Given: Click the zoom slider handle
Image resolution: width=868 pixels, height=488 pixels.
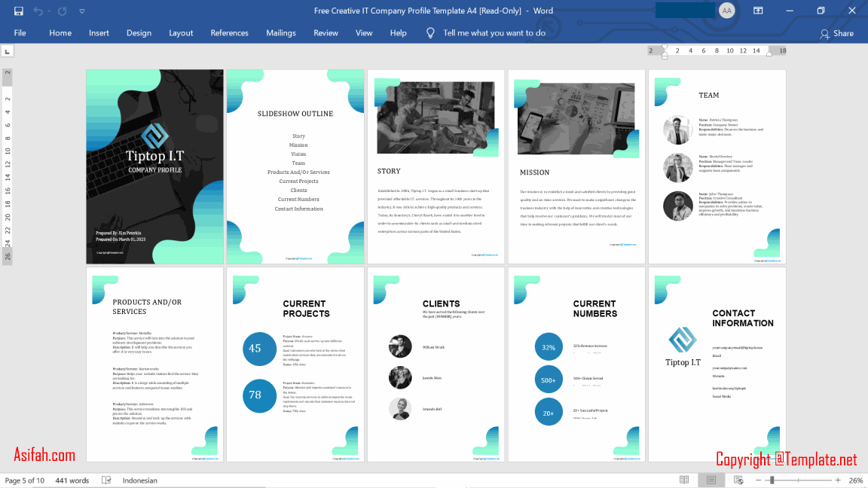Looking at the screenshot, I should click(x=772, y=480).
